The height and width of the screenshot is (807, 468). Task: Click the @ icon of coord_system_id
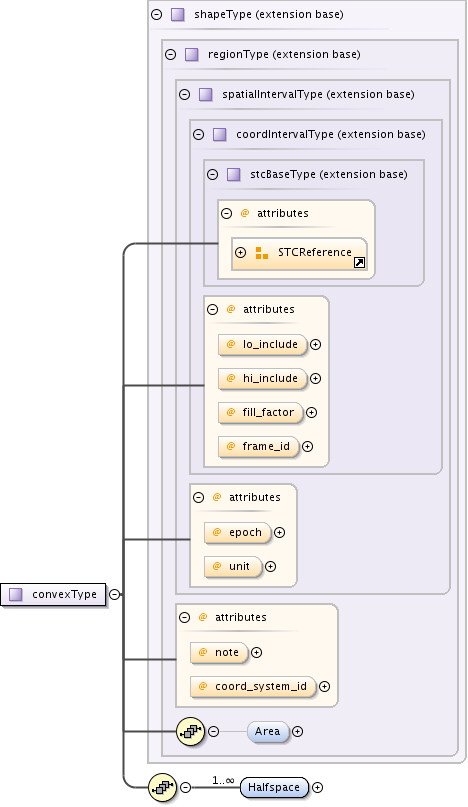click(x=203, y=687)
